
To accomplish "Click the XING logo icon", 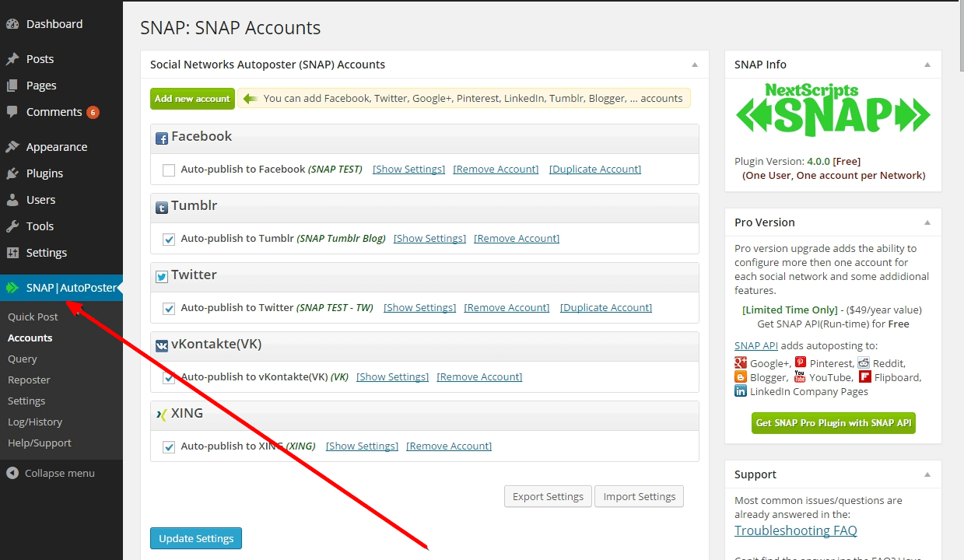I will [162, 415].
